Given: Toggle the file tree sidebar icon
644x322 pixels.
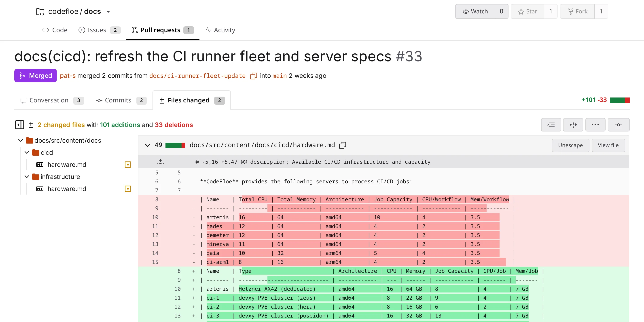Looking at the screenshot, I should point(19,125).
